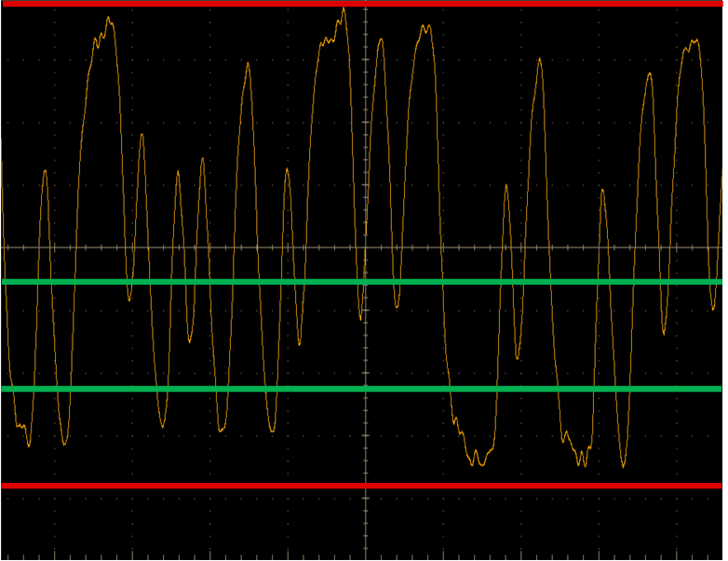Click where vertical axis crosses upper green line
This screenshot has height=561, width=728.
point(366,281)
